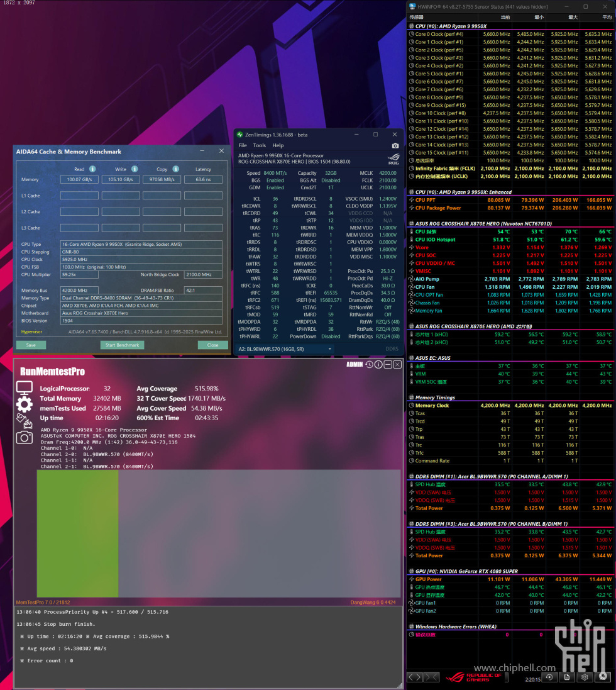Open DIMM selector dropdown A2: BL.9BWWR.570
Image resolution: width=616 pixels, height=690 pixels.
coord(285,349)
